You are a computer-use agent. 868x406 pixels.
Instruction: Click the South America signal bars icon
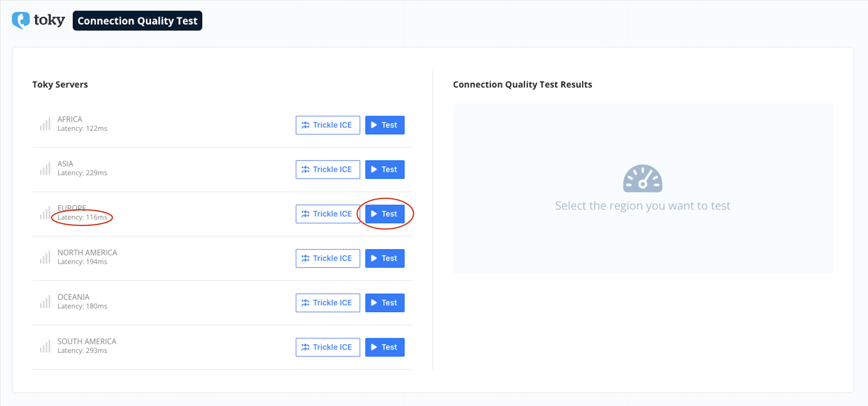[x=45, y=346]
